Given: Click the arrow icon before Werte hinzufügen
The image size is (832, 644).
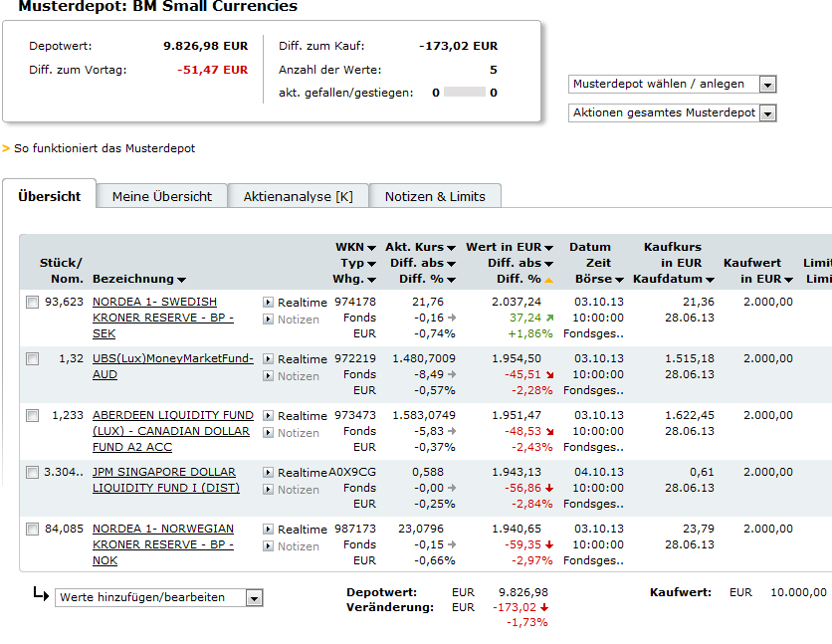Looking at the screenshot, I should click(x=41, y=594).
